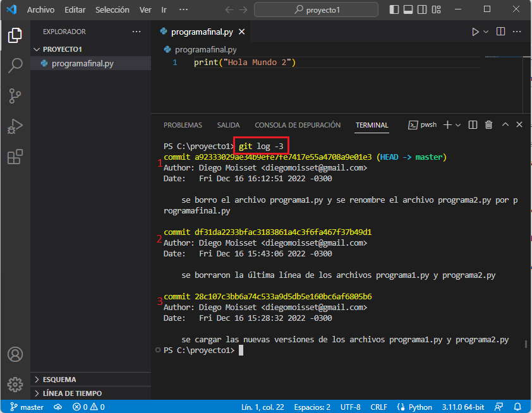Change indentation Espacios: 2

(x=312, y=407)
